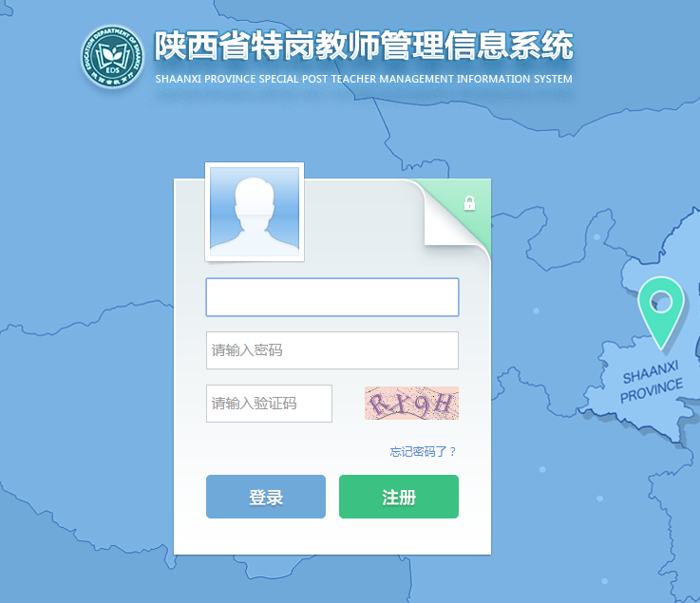Click the EDS book symbol inside the emblem
The image size is (700, 603).
pyautogui.click(x=112, y=58)
